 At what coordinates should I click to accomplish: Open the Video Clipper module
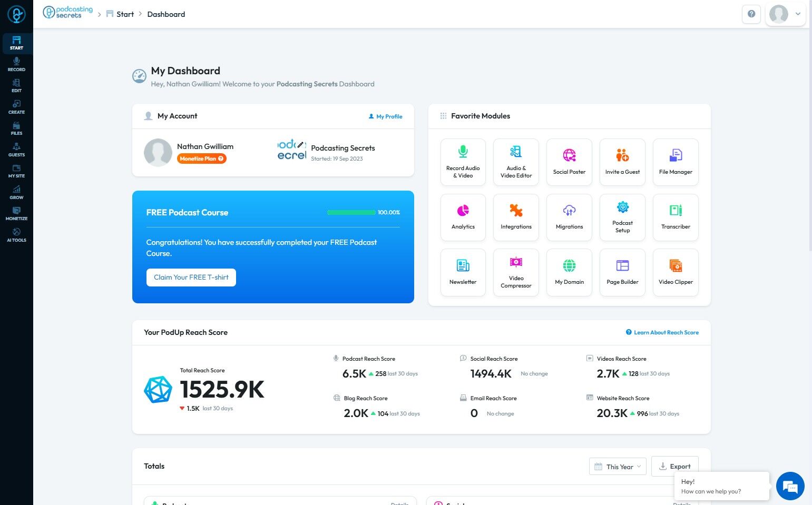point(676,273)
